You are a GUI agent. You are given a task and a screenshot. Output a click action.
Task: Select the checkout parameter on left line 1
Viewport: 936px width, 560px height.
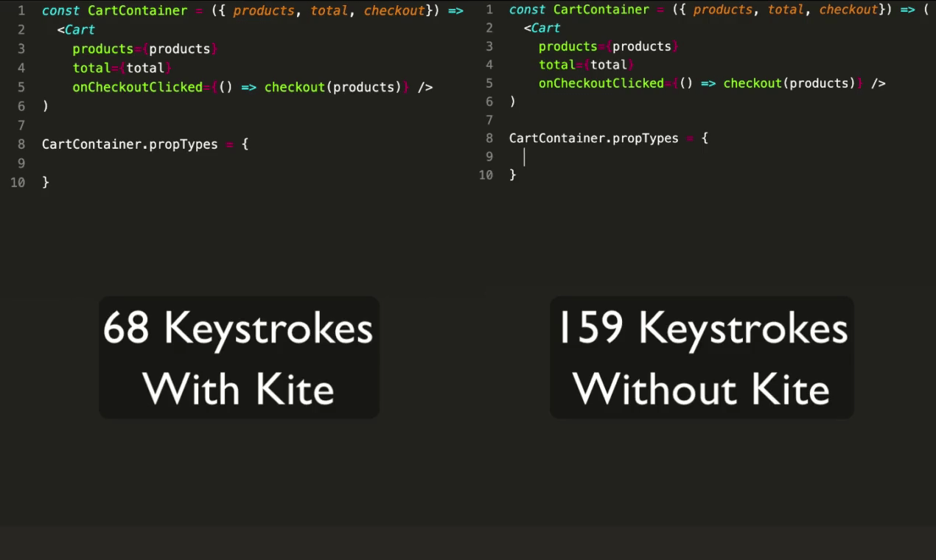coord(394,10)
